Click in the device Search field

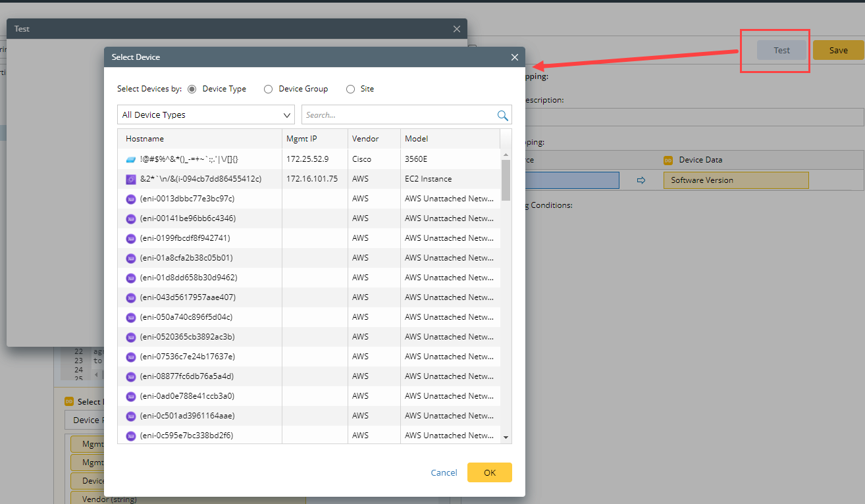(398, 115)
